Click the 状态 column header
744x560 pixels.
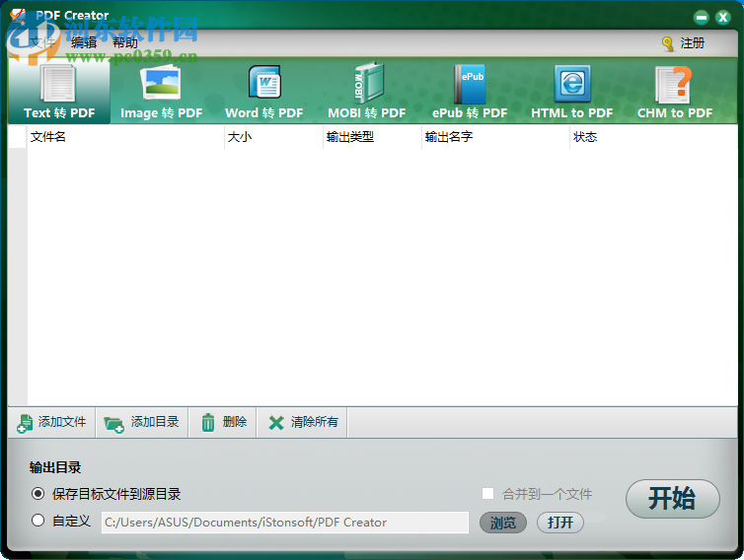[x=653, y=137]
